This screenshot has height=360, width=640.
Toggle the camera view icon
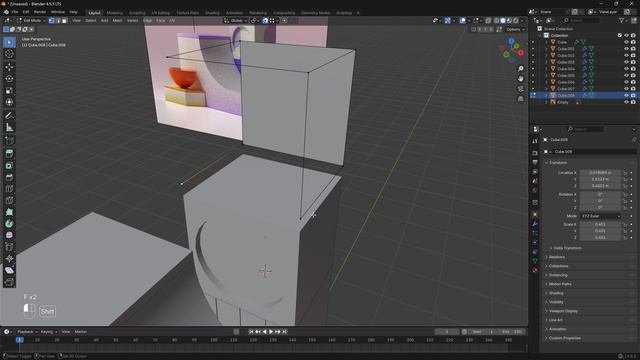point(520,89)
